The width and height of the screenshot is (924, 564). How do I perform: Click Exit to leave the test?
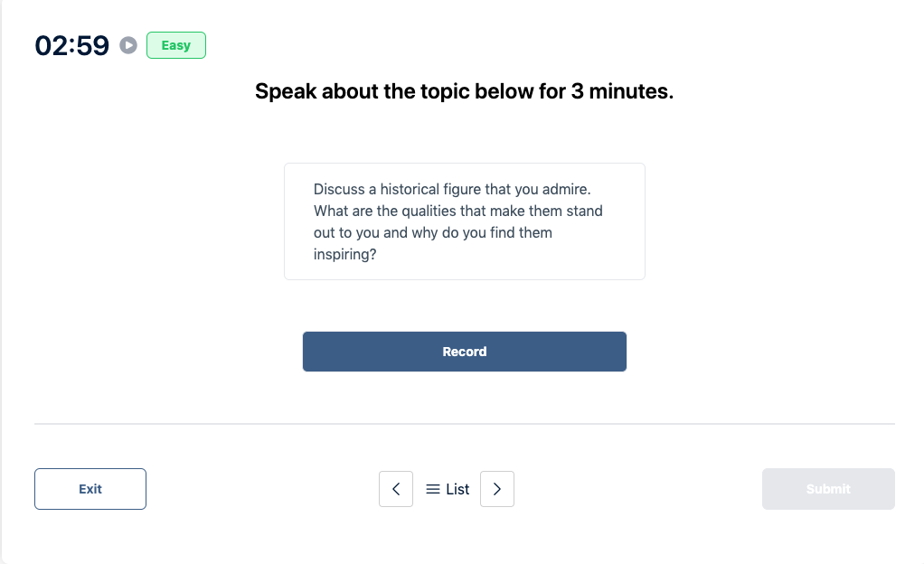90,488
